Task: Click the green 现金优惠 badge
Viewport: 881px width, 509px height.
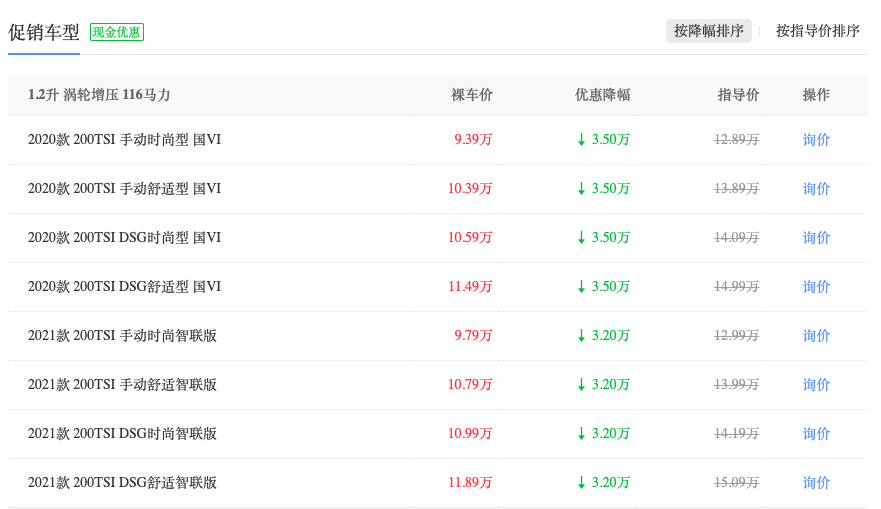Action: (x=117, y=32)
